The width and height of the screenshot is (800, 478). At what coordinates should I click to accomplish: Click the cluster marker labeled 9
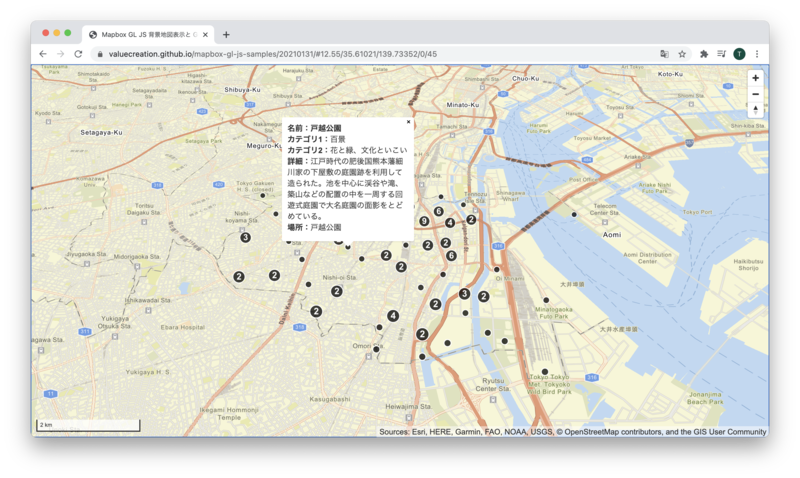pos(424,221)
